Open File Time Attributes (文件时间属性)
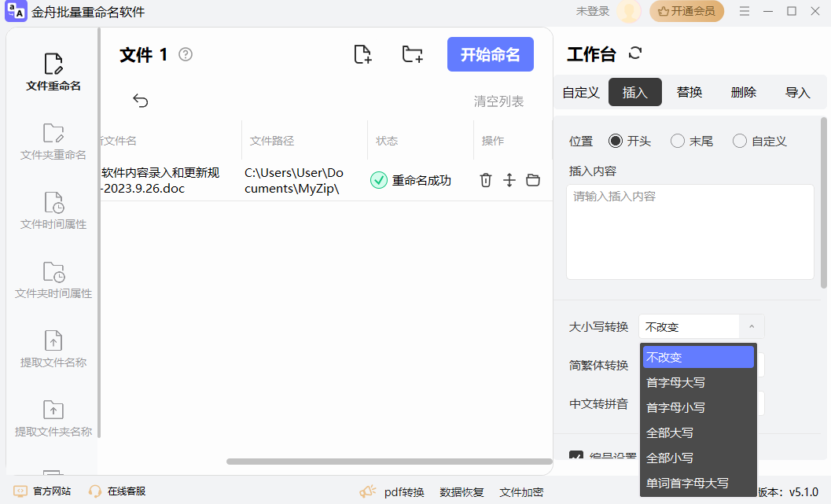This screenshot has height=504, width=831. (x=53, y=211)
